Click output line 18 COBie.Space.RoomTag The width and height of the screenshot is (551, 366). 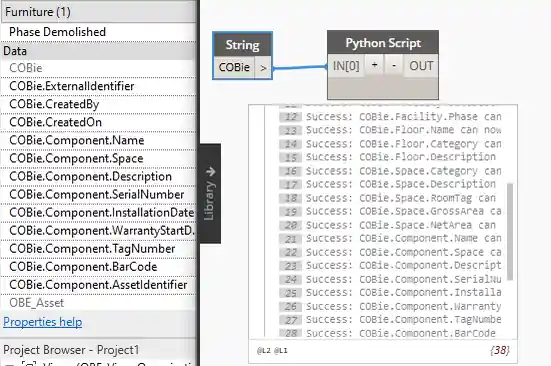tap(401, 198)
